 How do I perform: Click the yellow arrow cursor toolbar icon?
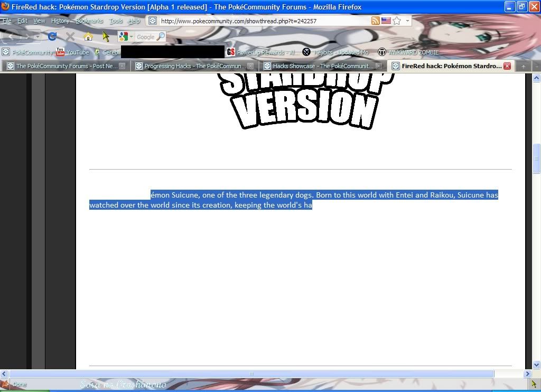106,36
